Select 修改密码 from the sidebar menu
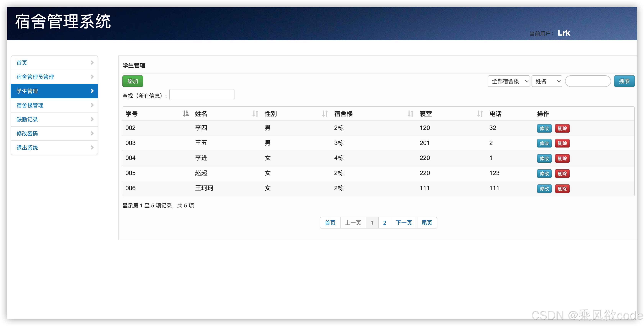The image size is (644, 326). (x=27, y=134)
